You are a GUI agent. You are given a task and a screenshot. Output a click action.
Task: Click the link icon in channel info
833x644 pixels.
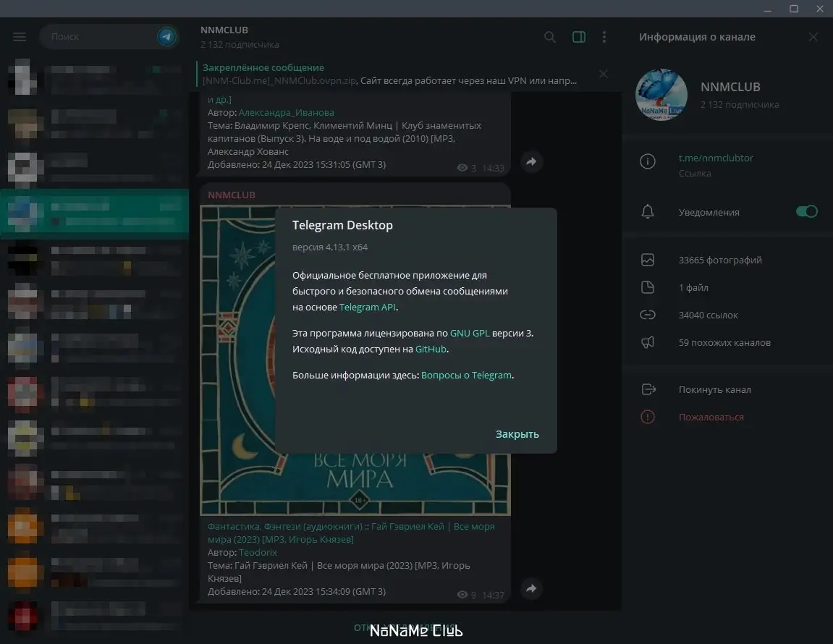(648, 315)
